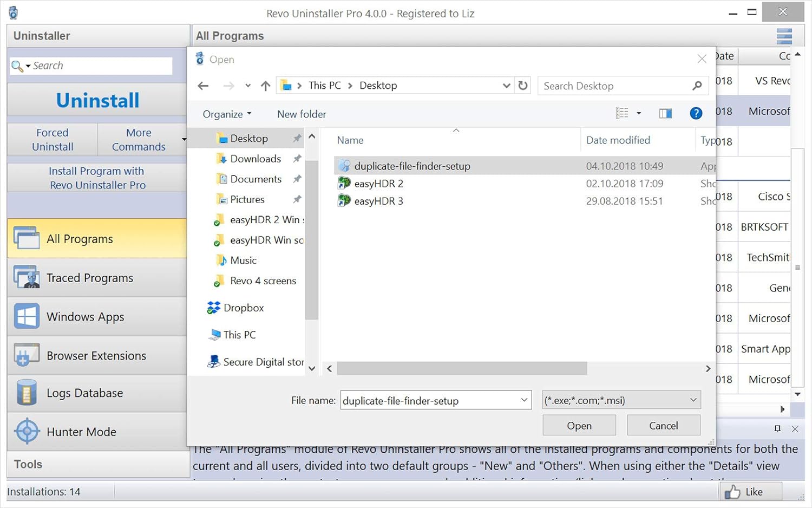Activate the Hunter Mode crosshair icon
The height and width of the screenshot is (508, 812).
tap(27, 432)
